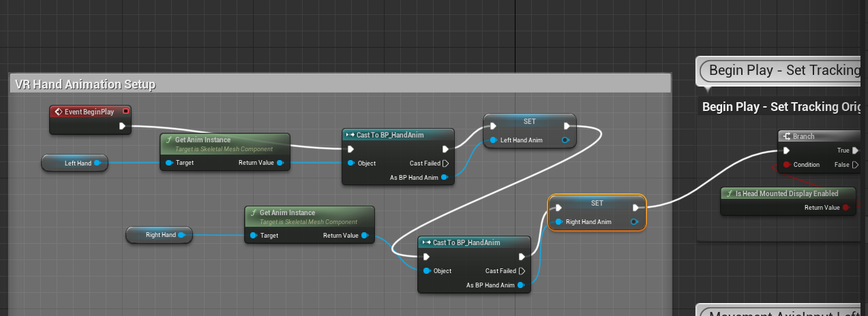Click exec input pin of Right Hand Anim SET node
868x316 pixels.
(558, 208)
